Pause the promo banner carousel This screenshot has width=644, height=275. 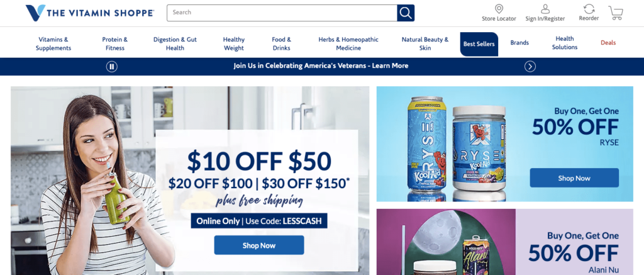(x=112, y=66)
